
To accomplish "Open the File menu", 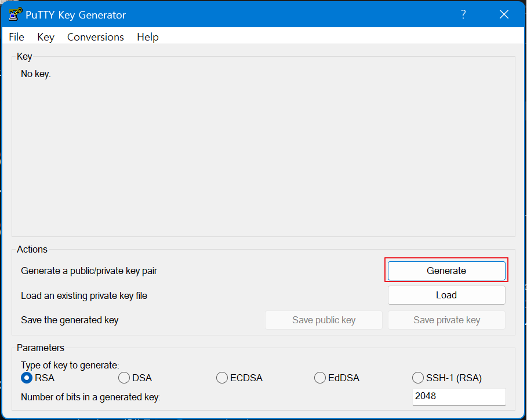I will coord(16,37).
